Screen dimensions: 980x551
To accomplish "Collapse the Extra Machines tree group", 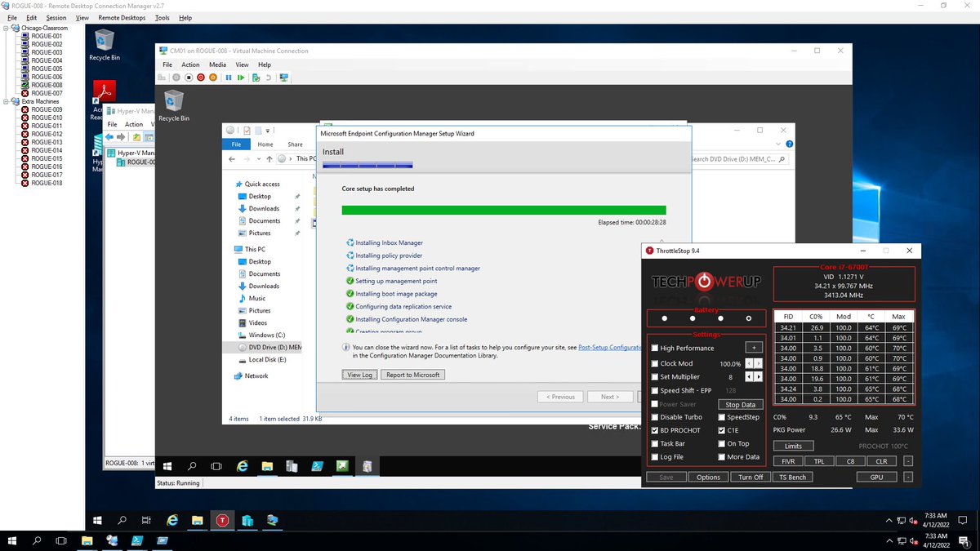I will (x=7, y=101).
